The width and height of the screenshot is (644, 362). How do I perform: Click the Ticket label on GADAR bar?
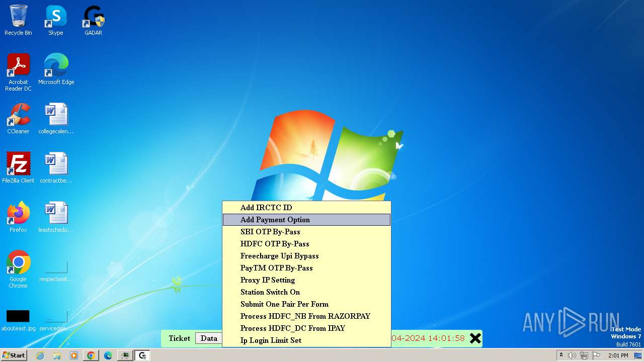coord(180,338)
